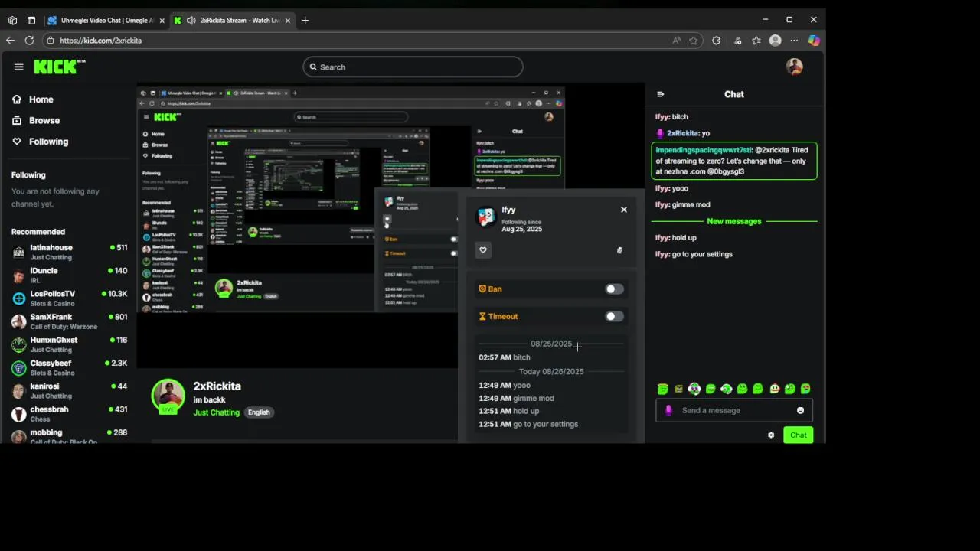Add page to favorites star icon
Screen dimensions: 980x551
pyautogui.click(x=694, y=41)
